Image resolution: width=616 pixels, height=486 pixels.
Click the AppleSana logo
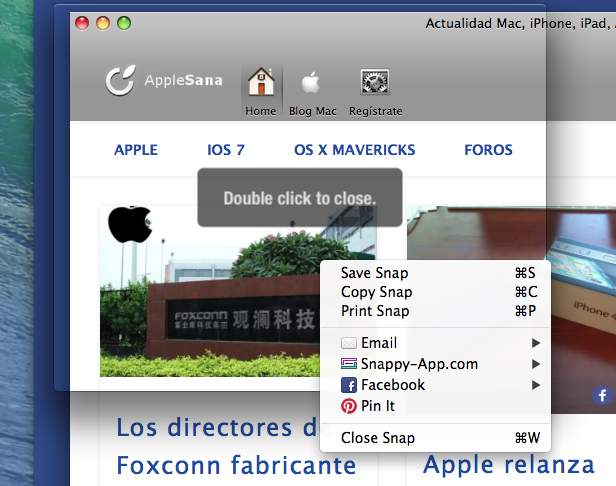pos(164,80)
